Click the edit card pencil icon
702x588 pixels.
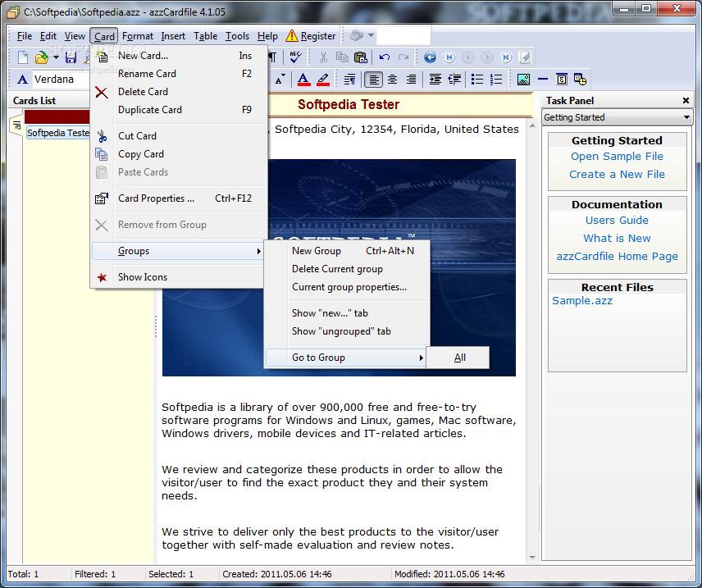(x=524, y=57)
